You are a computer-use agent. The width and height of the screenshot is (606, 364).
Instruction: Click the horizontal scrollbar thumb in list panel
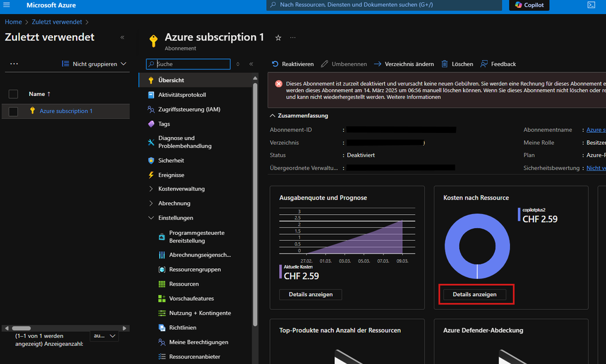21,328
